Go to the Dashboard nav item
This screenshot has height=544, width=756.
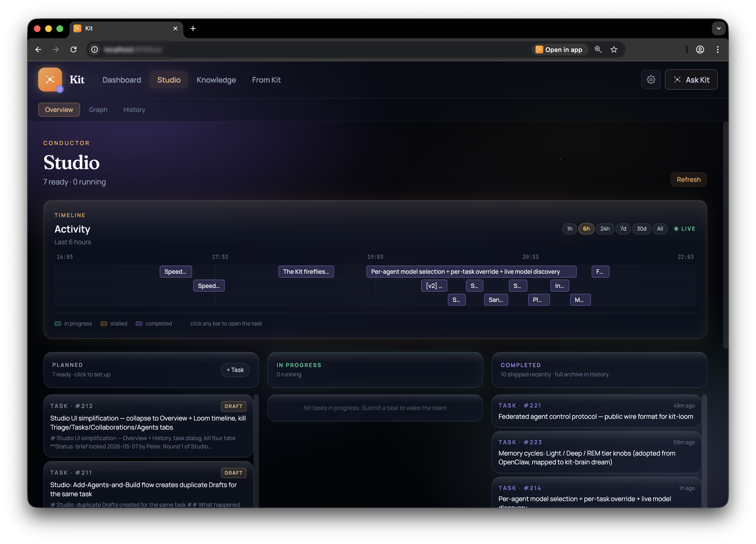[x=122, y=80]
